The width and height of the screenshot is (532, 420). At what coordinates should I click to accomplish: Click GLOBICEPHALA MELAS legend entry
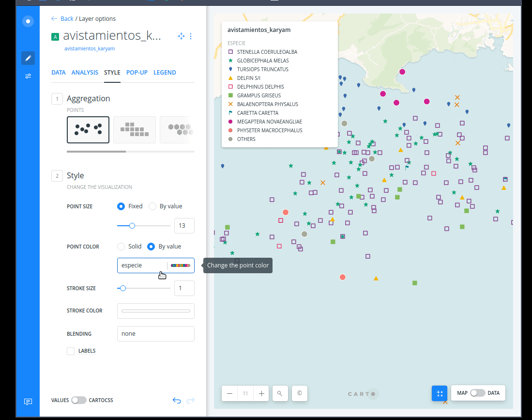(259, 61)
